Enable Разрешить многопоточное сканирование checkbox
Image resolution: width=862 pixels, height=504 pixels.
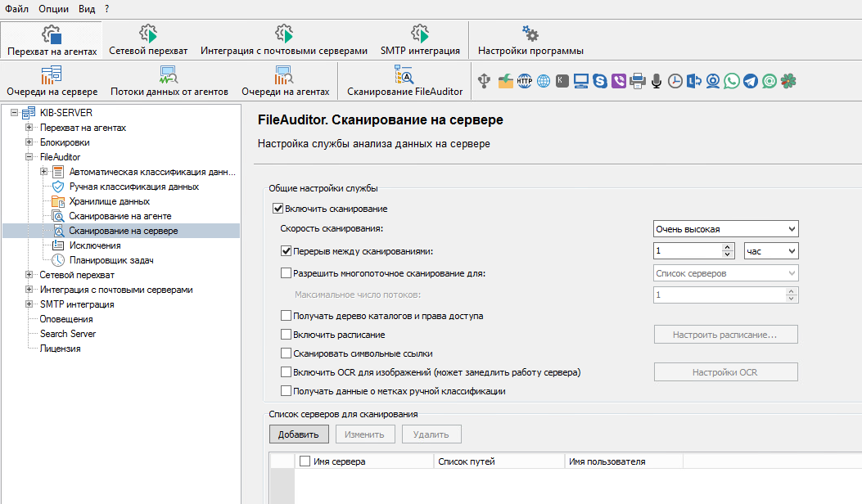tap(286, 273)
